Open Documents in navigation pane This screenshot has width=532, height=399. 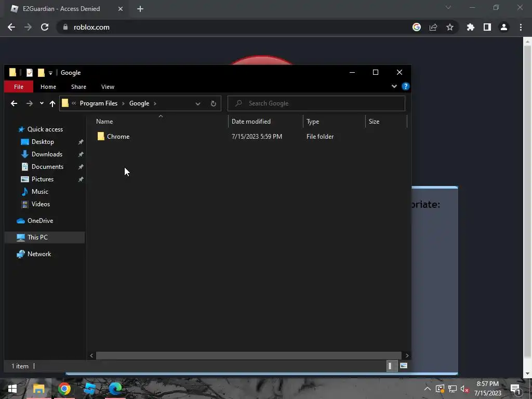47,167
